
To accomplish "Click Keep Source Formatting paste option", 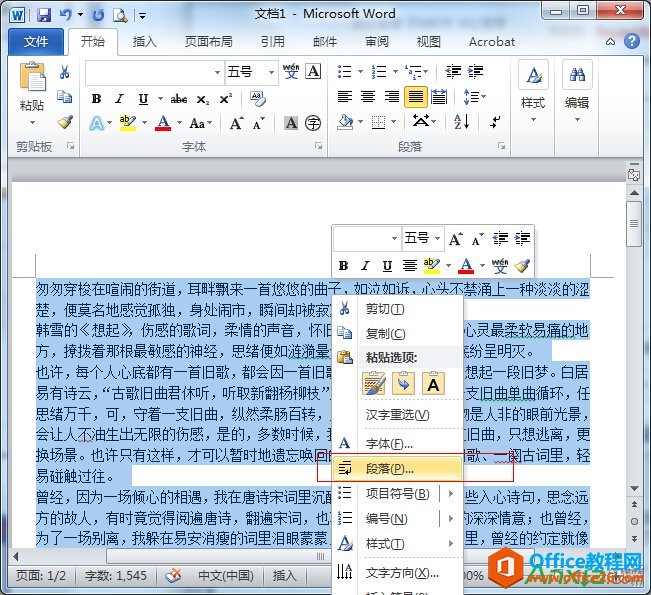I will coord(374,383).
